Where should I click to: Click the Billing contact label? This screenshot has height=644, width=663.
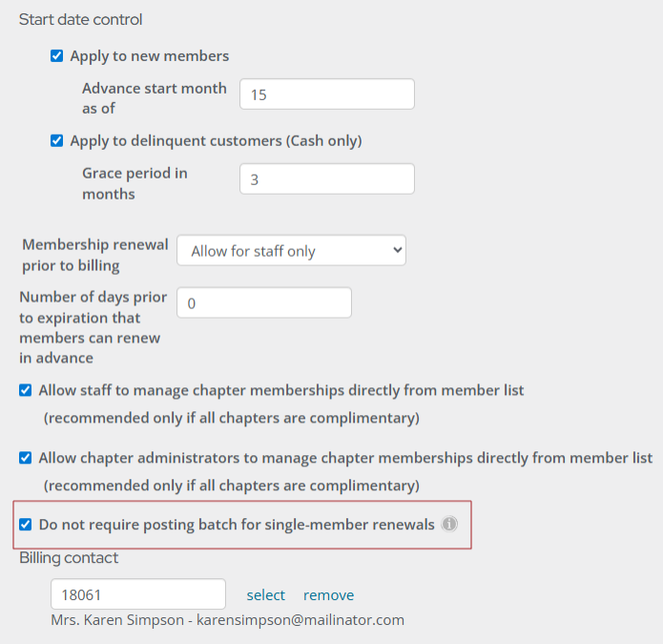point(69,558)
